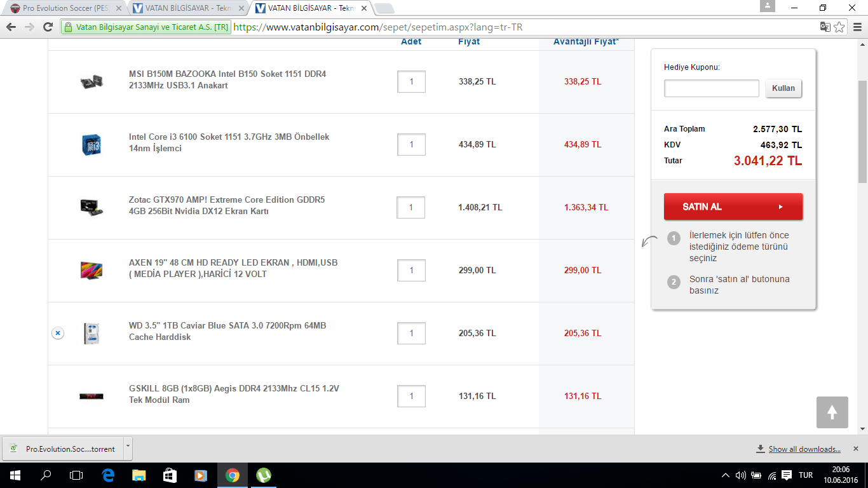
Task: Click the Chrome icon on the taskbar
Action: coord(232,475)
